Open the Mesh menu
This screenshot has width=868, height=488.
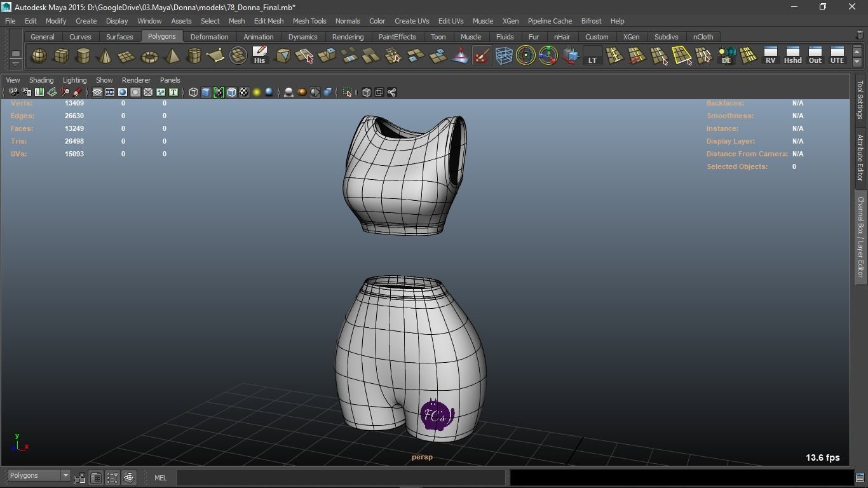236,21
